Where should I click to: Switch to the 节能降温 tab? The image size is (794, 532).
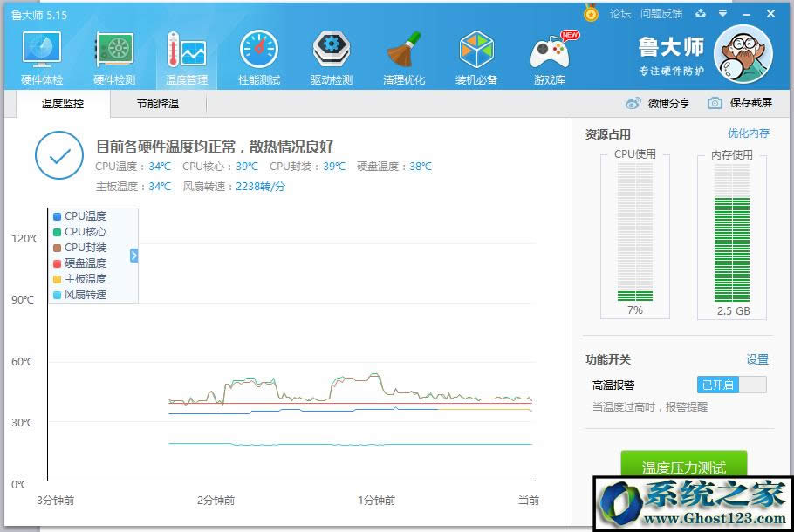pyautogui.click(x=157, y=103)
